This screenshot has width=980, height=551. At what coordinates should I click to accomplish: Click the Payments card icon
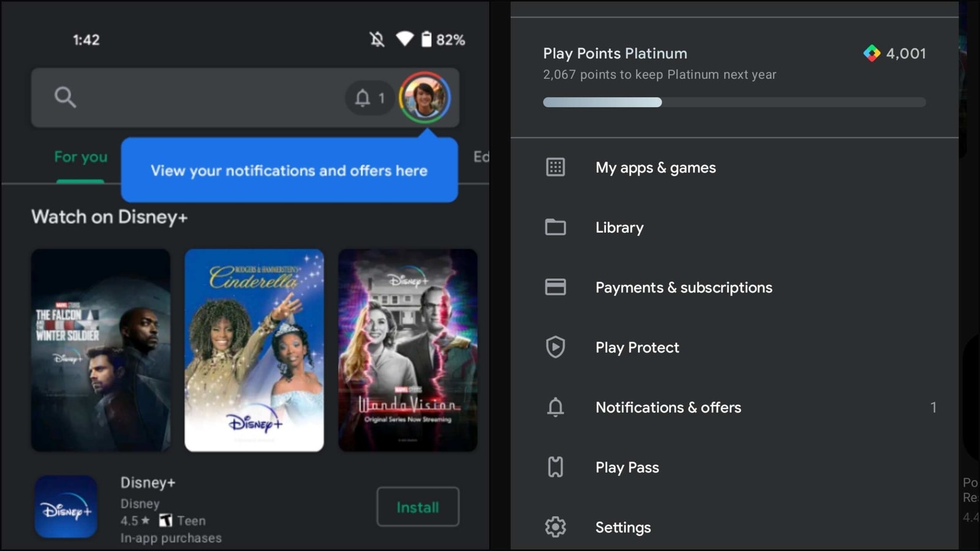click(x=556, y=287)
